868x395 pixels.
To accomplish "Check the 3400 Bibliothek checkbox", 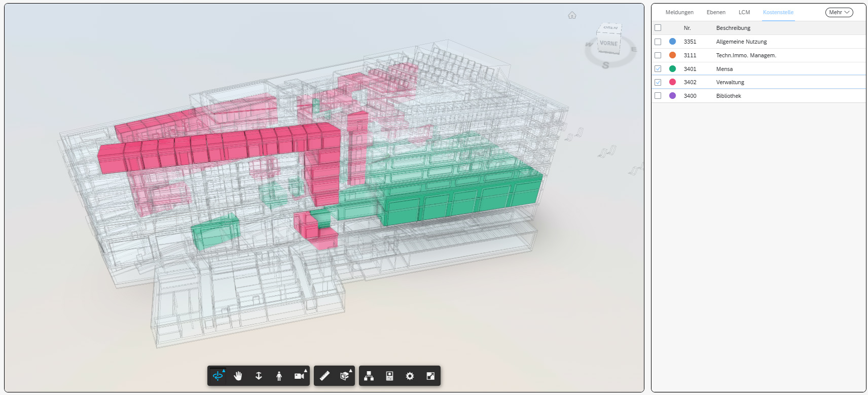I will click(658, 96).
